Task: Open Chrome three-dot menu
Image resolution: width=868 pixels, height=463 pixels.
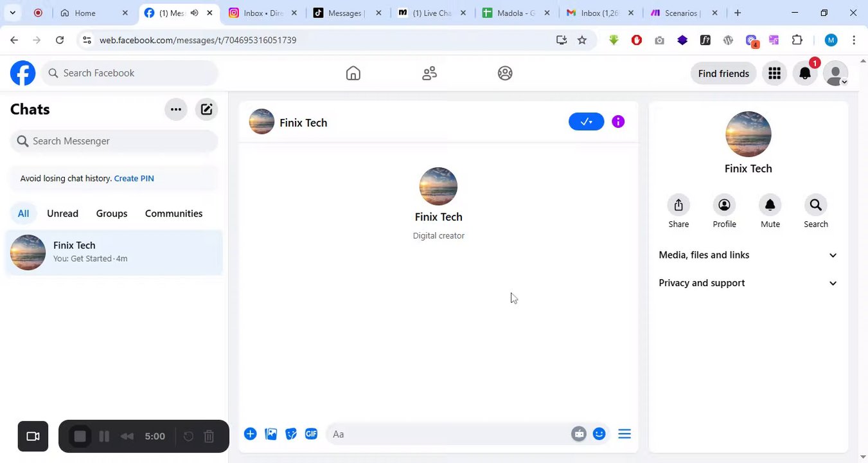Action: pos(854,40)
